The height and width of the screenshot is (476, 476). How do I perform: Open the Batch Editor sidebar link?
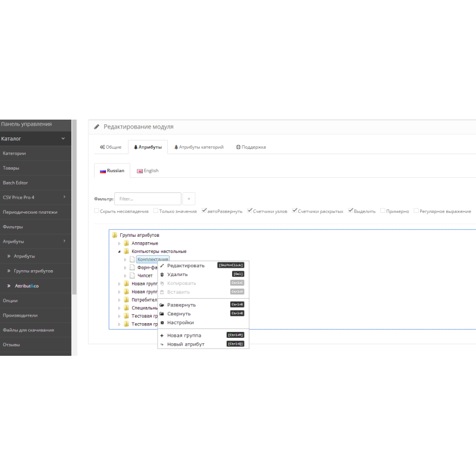click(15, 183)
